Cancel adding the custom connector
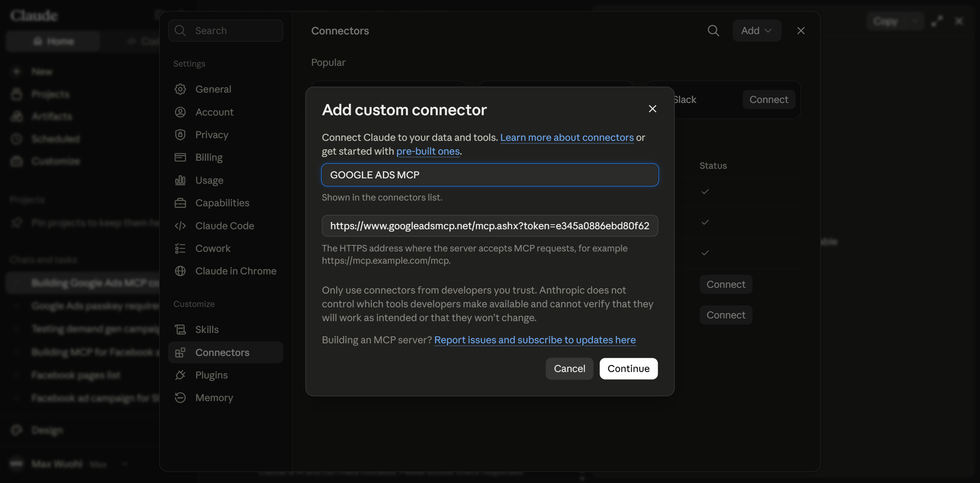980x483 pixels. 569,369
